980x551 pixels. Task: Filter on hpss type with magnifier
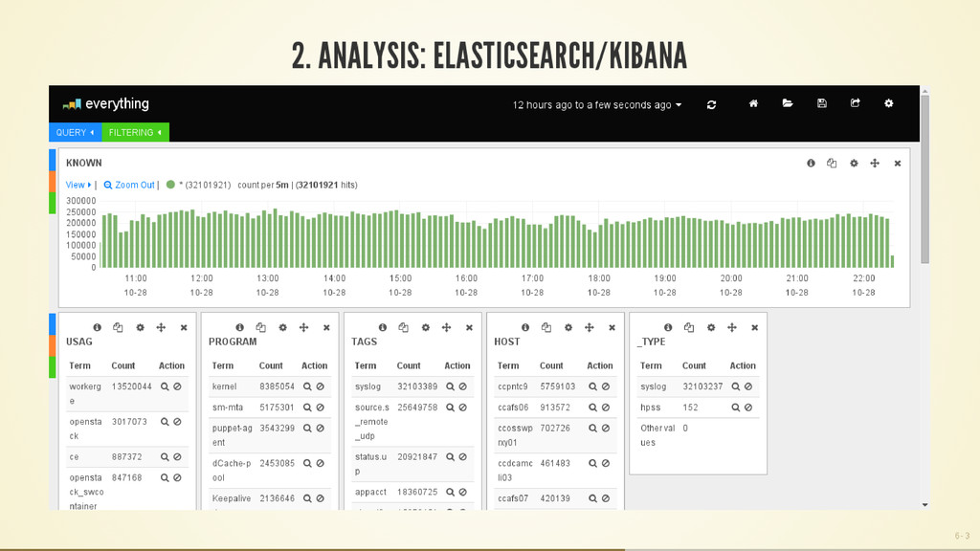click(736, 408)
